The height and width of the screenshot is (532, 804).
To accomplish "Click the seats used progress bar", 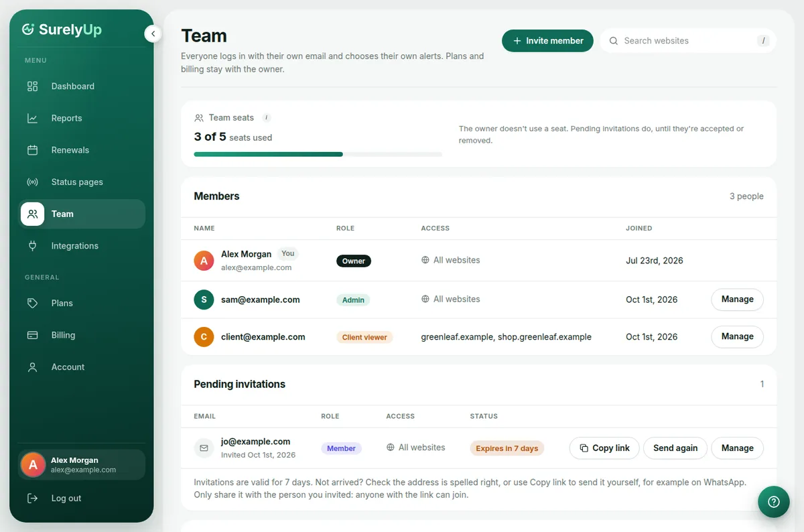I will click(318, 154).
